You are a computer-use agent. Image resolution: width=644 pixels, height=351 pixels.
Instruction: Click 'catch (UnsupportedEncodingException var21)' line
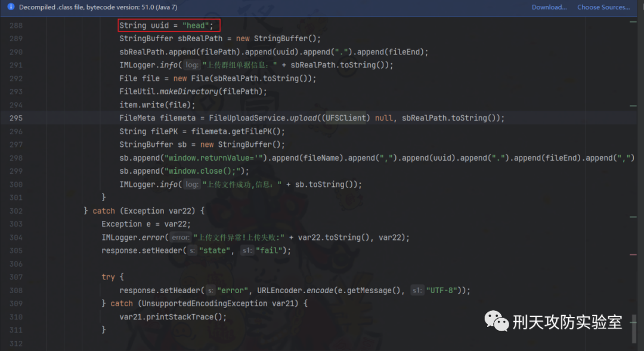point(205,303)
